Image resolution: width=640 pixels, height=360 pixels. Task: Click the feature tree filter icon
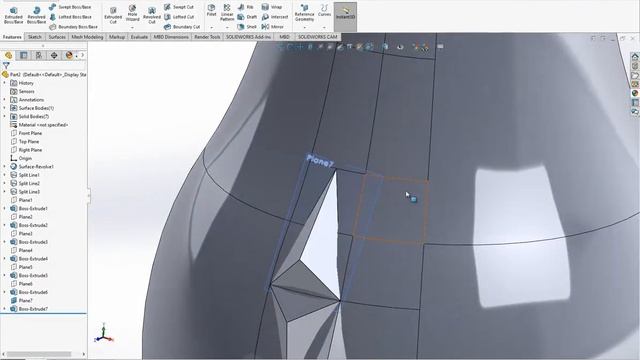pos(6,65)
